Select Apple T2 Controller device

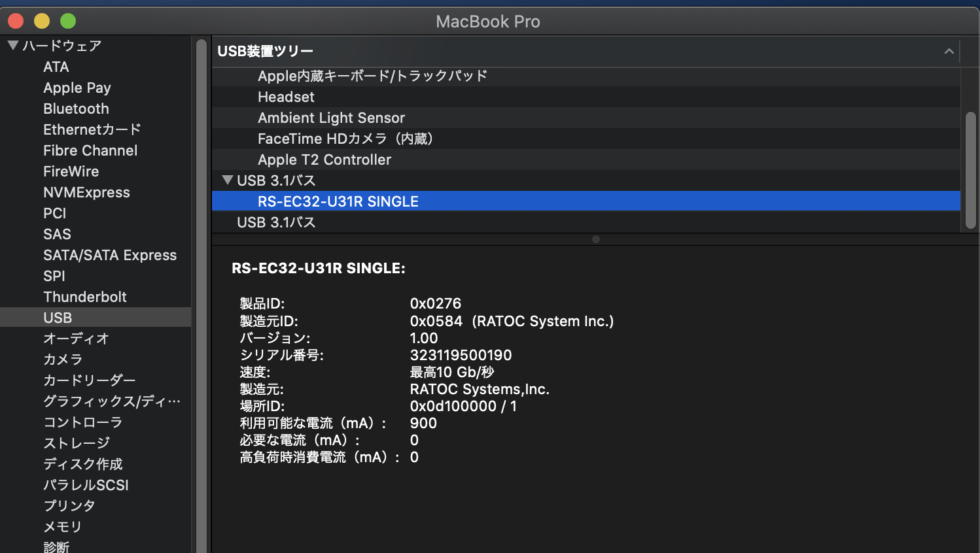324,159
